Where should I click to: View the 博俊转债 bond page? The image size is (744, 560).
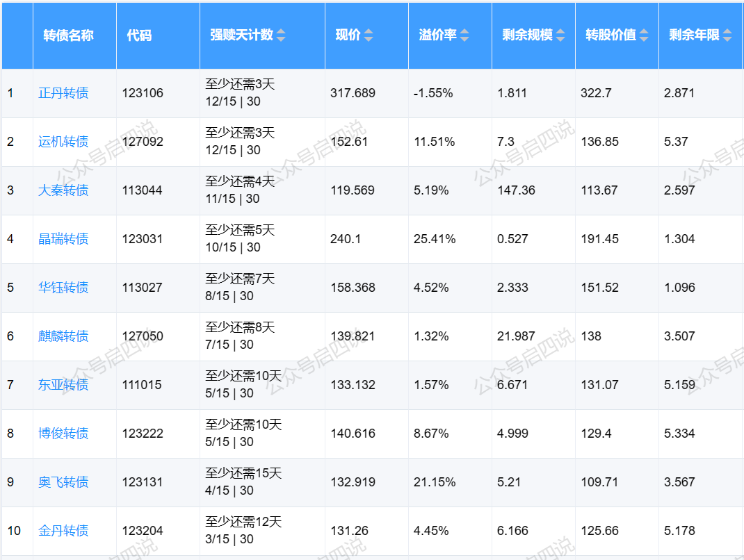point(63,434)
